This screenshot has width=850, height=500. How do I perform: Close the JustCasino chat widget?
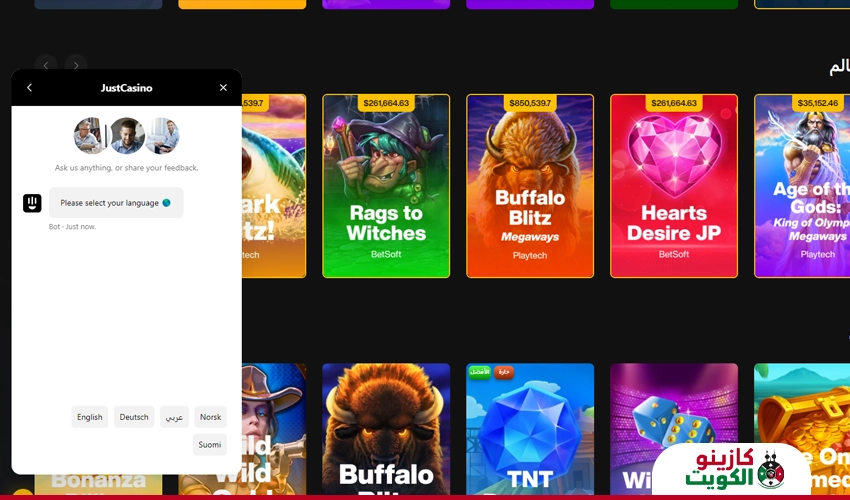click(223, 88)
